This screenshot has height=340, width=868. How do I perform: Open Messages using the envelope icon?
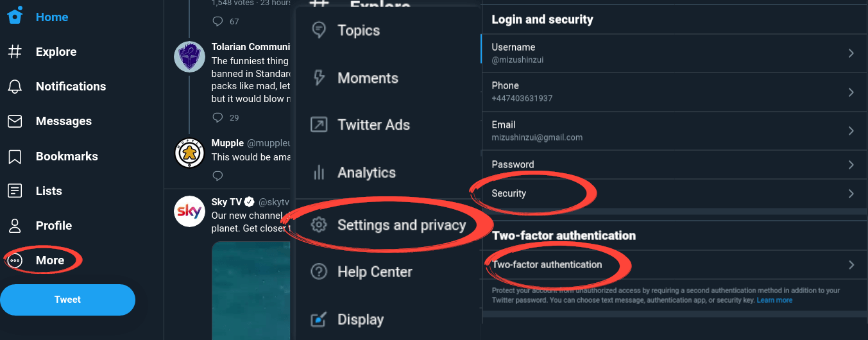[x=15, y=121]
